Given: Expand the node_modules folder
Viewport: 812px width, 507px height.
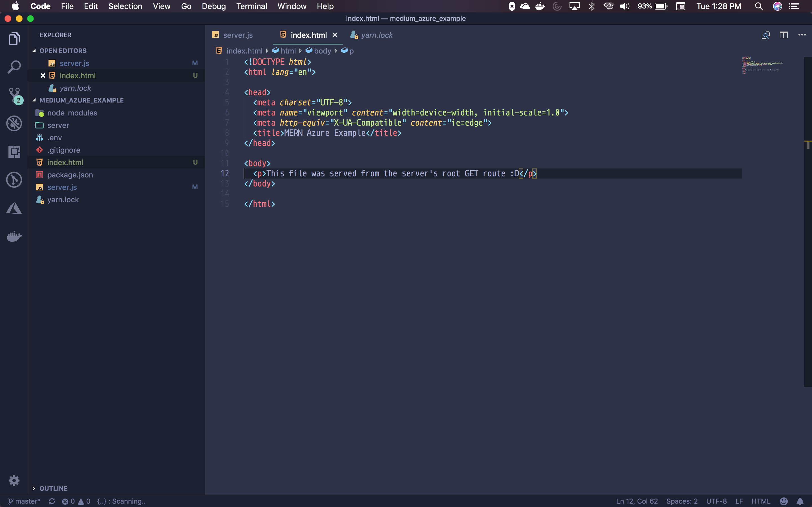Looking at the screenshot, I should point(72,113).
